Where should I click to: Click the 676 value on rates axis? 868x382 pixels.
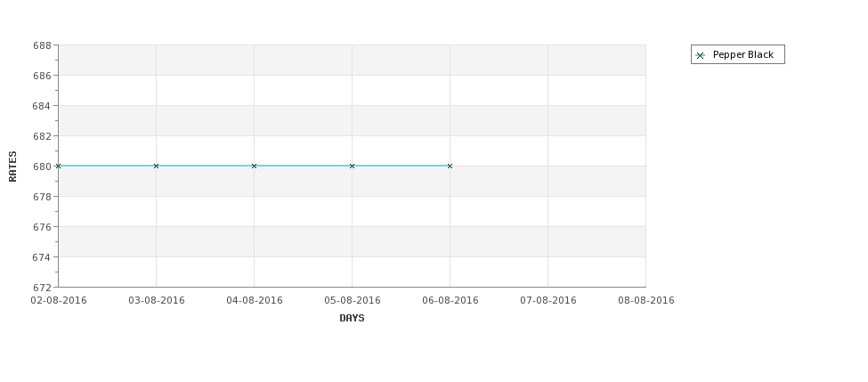[42, 227]
